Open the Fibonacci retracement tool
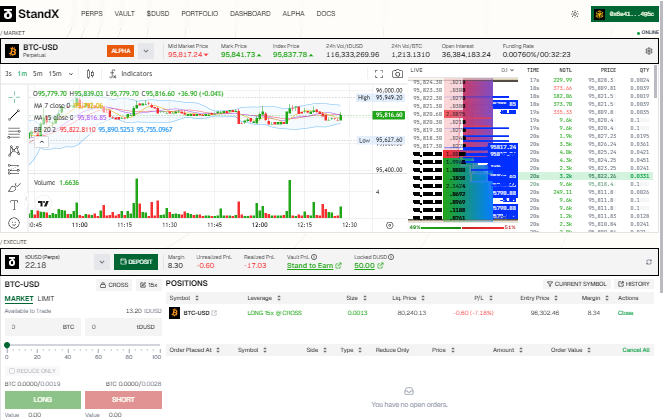The height and width of the screenshot is (420, 664). point(14,133)
